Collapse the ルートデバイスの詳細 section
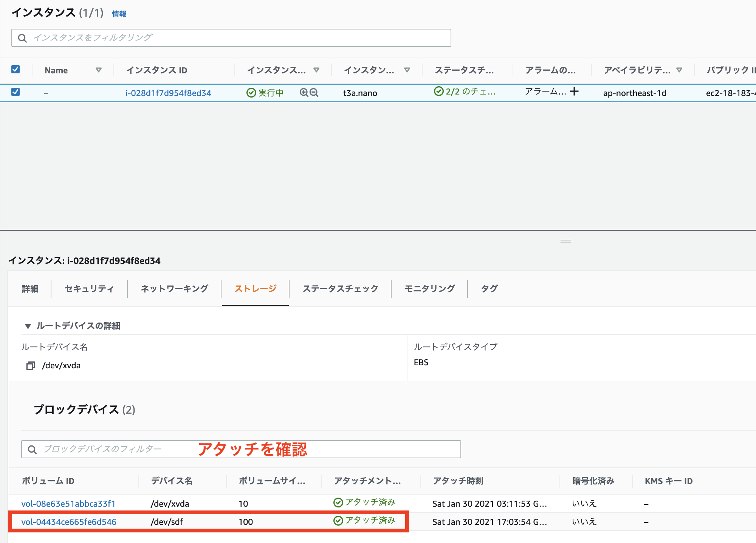The height and width of the screenshot is (543, 756). point(28,326)
